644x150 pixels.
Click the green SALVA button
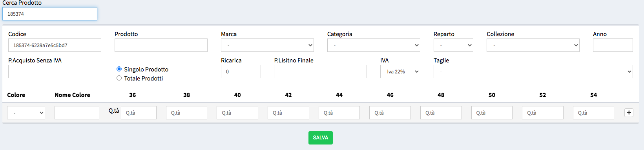click(320, 138)
